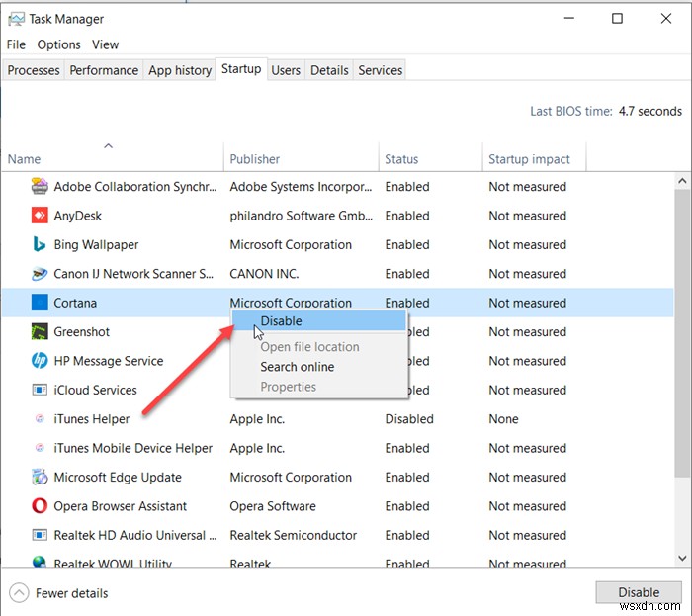Switch to the Services tab

click(x=380, y=70)
